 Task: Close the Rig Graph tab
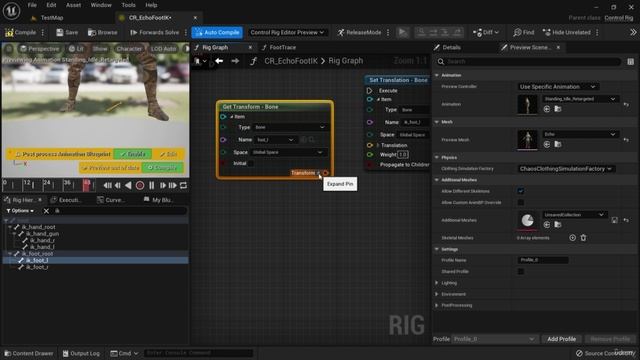(250, 47)
